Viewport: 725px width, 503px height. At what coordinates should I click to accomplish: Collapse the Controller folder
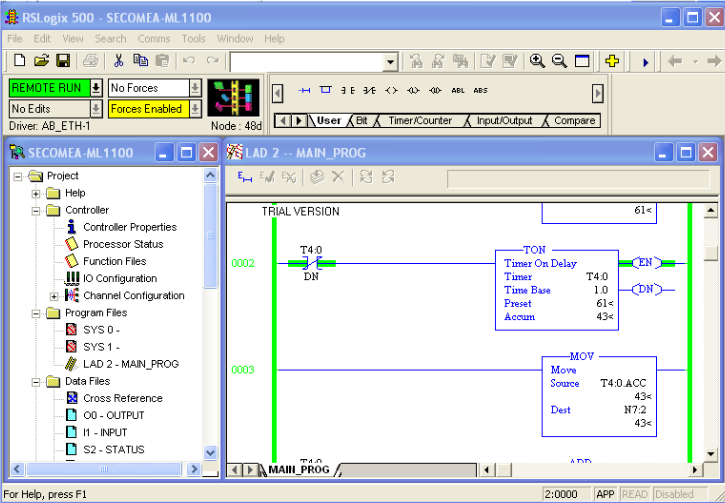(36, 210)
